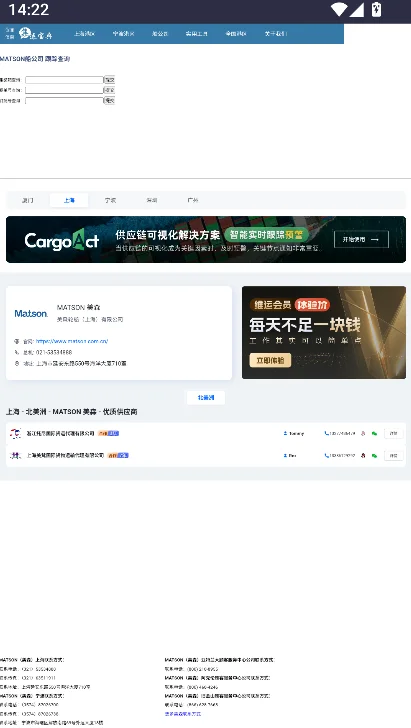The height and width of the screenshot is (728, 411).
Task: Click the Matson phone number 021-53534988
Action: pyautogui.click(x=54, y=352)
